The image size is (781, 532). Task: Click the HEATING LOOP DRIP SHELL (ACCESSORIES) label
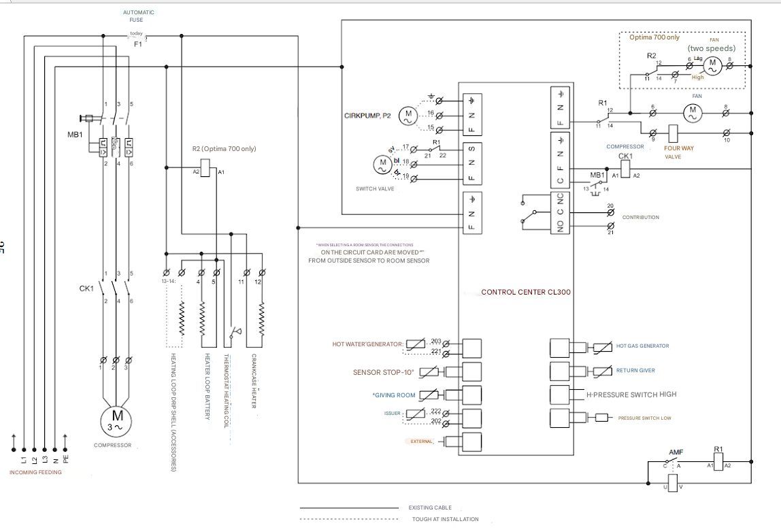[173, 412]
